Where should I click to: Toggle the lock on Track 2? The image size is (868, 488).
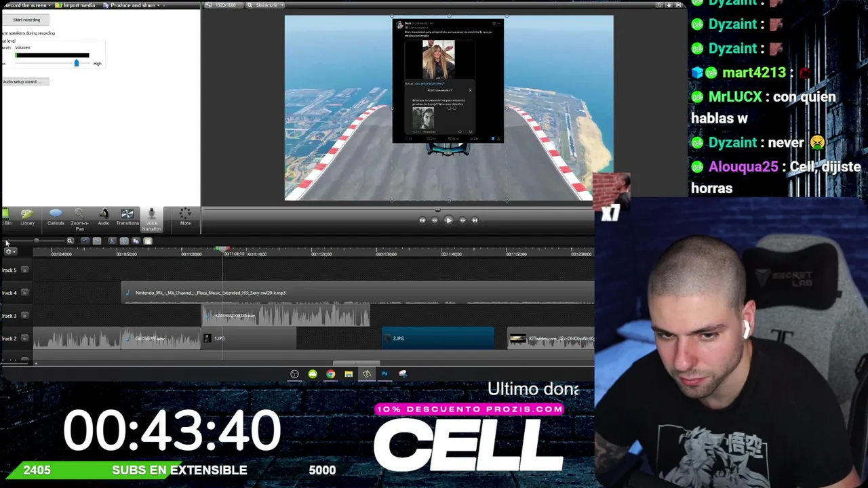(24, 338)
